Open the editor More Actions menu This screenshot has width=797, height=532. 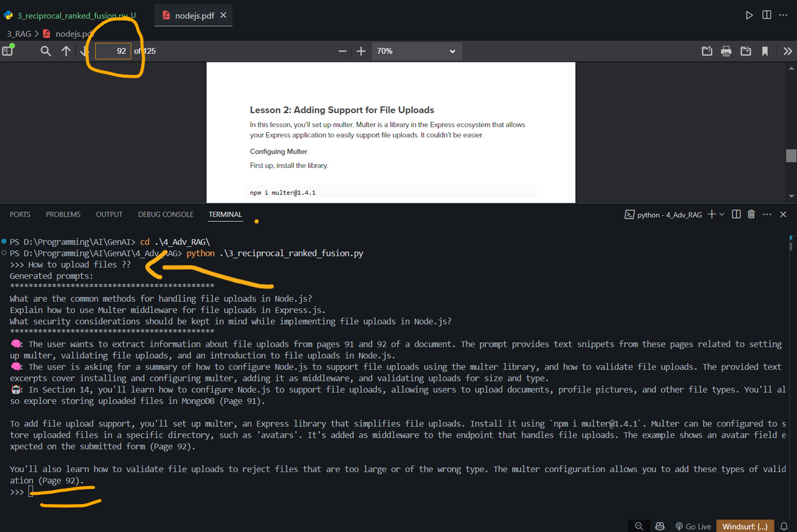[784, 15]
